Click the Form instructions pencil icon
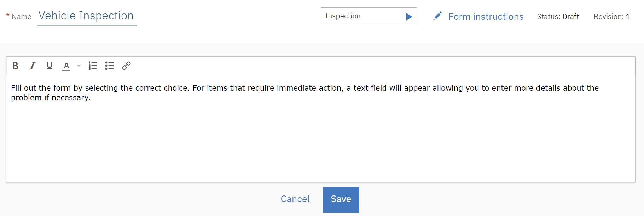Screen dimensions: 644x216 tap(437, 16)
